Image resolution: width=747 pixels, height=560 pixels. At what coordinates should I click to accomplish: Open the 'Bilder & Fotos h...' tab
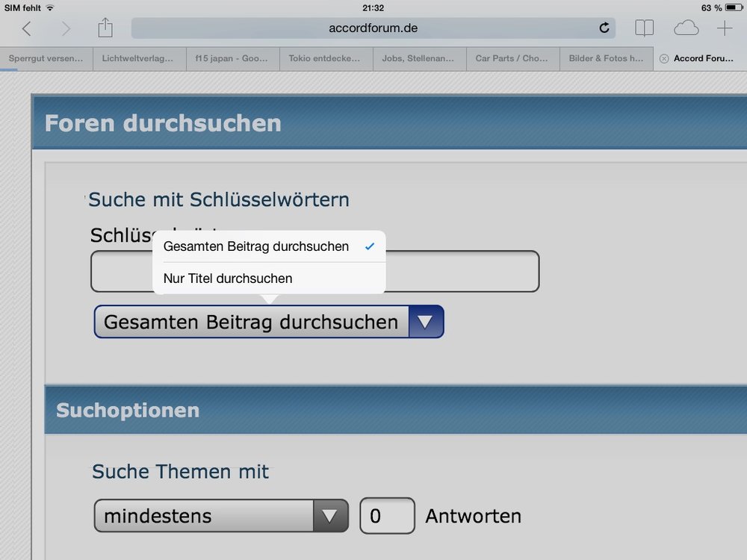(x=606, y=58)
